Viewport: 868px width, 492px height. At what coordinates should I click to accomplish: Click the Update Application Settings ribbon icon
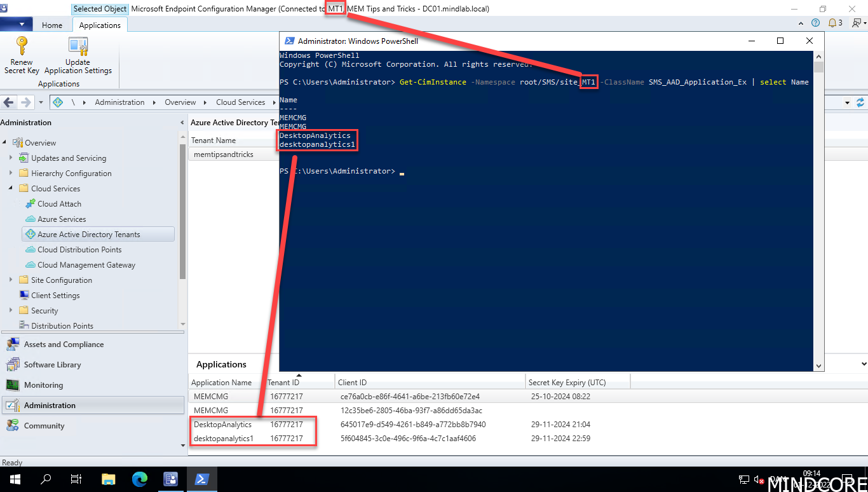[x=78, y=46]
